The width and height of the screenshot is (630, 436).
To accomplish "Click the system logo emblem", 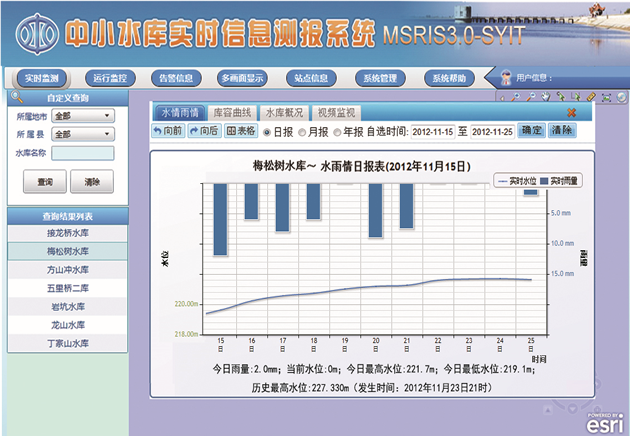I will 37,34.
